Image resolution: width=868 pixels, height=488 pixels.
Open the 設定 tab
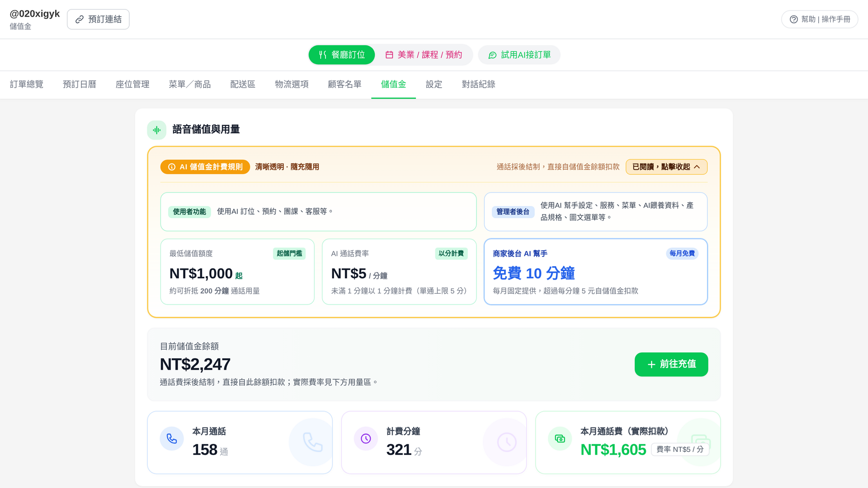[434, 84]
